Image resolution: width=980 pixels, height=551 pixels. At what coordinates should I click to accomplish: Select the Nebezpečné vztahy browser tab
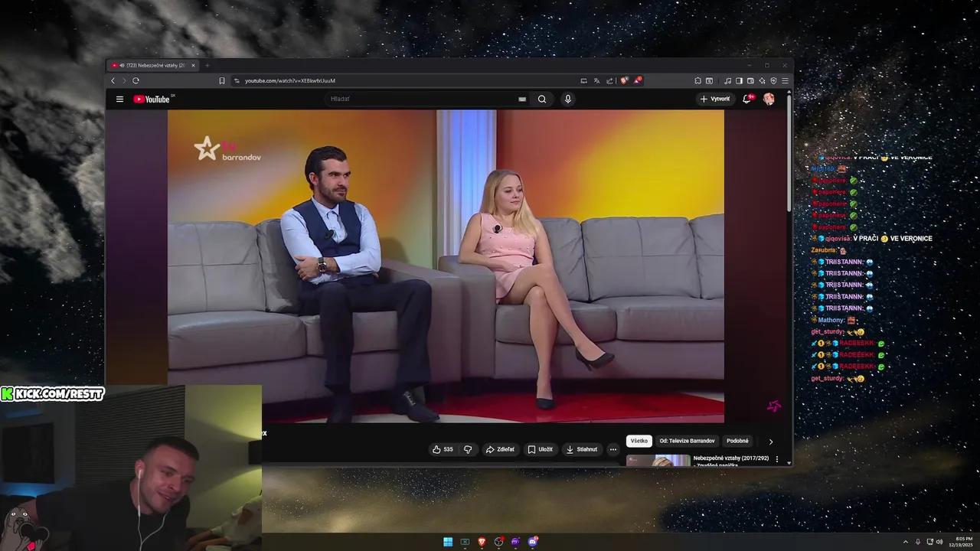point(153,65)
